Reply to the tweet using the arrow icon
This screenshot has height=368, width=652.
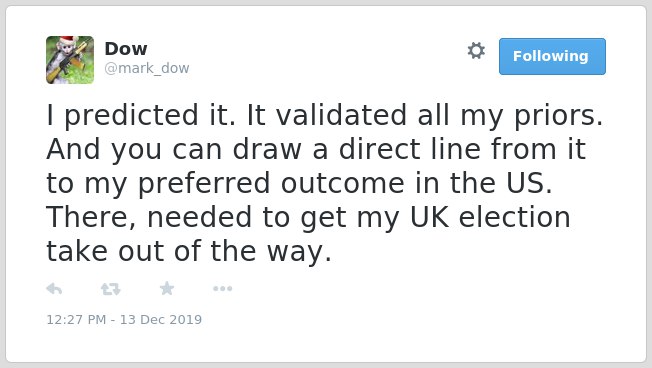coord(54,289)
